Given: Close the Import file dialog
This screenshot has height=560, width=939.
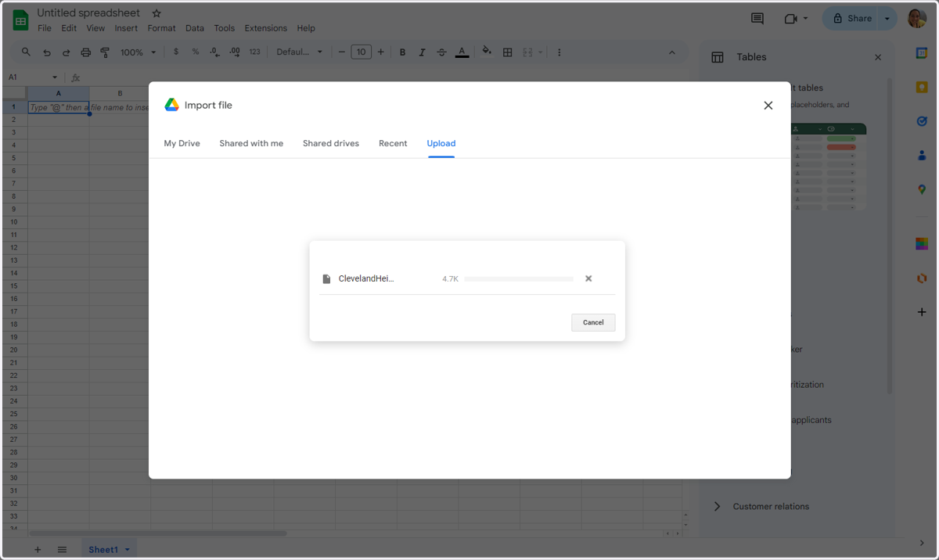Looking at the screenshot, I should pos(768,106).
